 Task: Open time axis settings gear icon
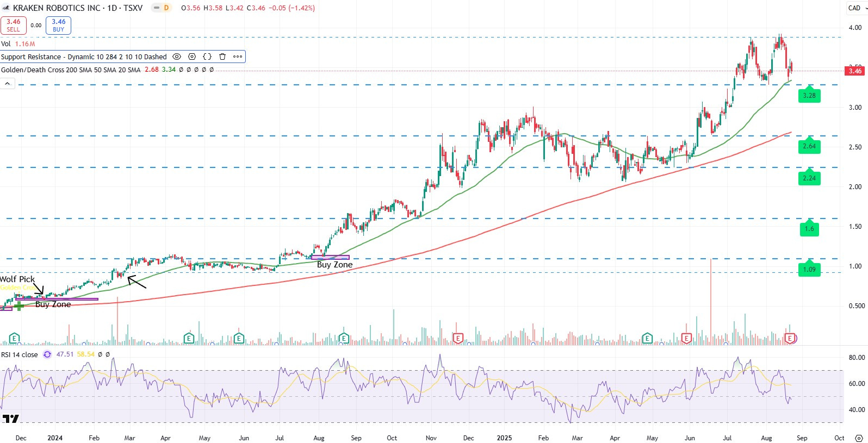coord(858,438)
